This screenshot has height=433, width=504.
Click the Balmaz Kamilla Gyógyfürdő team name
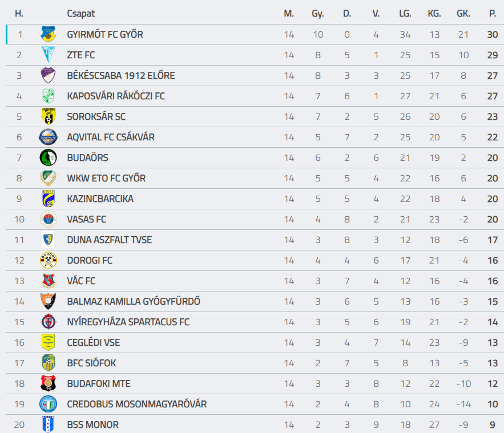tap(134, 301)
